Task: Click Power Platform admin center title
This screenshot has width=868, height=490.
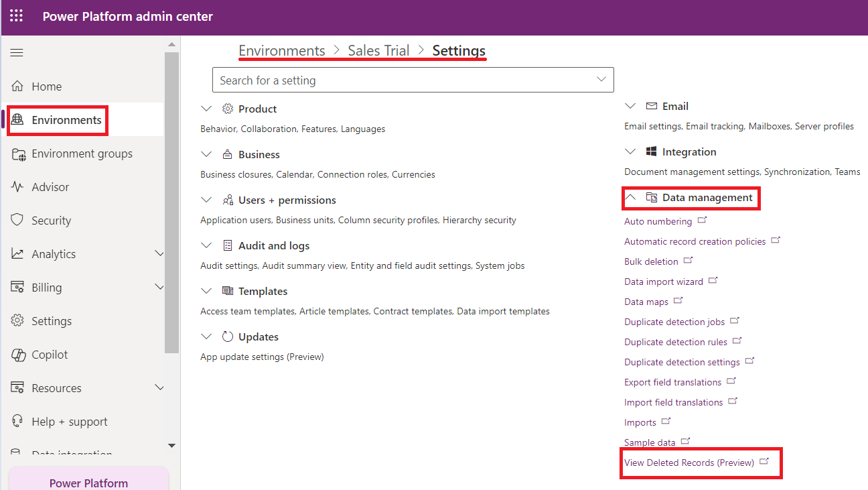Action: coord(127,17)
